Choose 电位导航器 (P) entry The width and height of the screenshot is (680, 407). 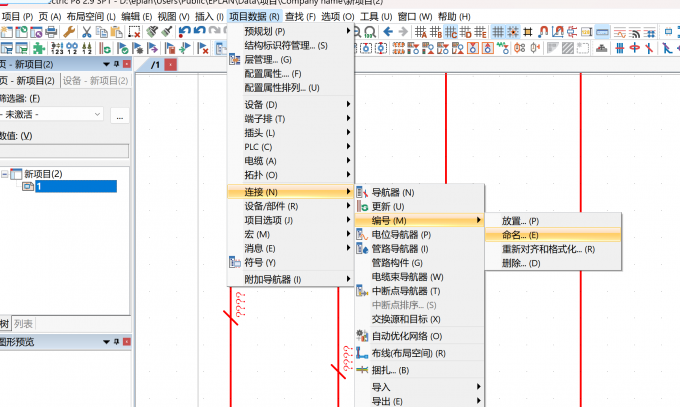[419, 235]
